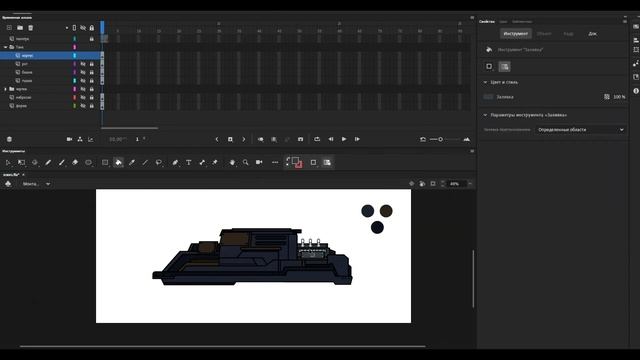Switch to the Объект properties tab
This screenshot has height=360, width=640.
(x=544, y=33)
